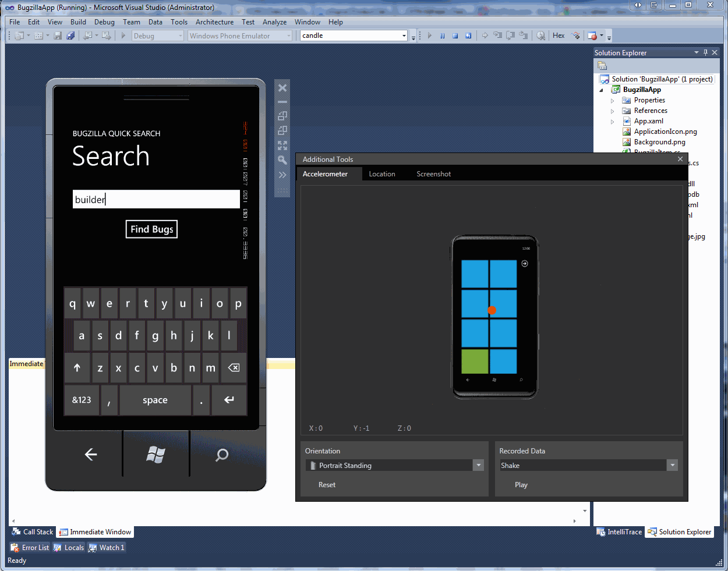This screenshot has height=571, width=728.
Task: Open the emulator zoom tool
Action: (282, 159)
